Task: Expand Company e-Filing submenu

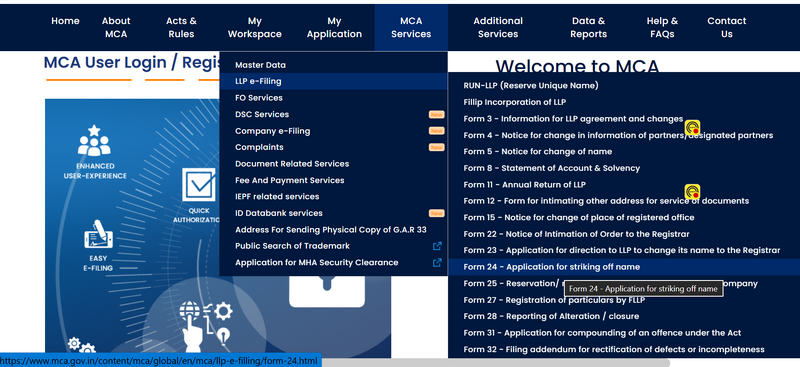Action: [x=334, y=131]
